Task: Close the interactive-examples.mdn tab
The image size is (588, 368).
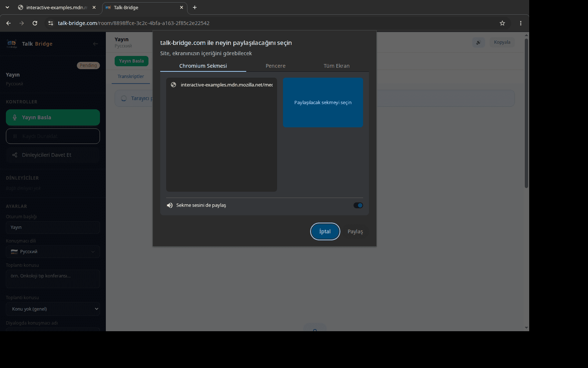Action: tap(94, 7)
